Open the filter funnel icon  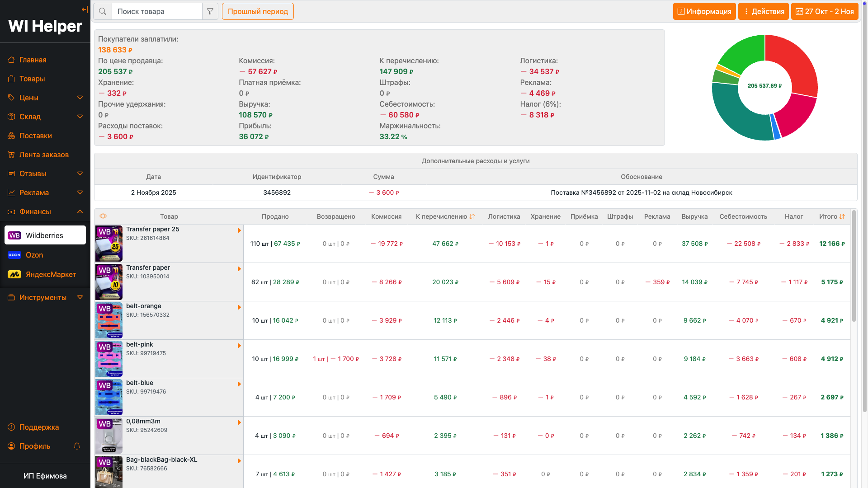210,11
